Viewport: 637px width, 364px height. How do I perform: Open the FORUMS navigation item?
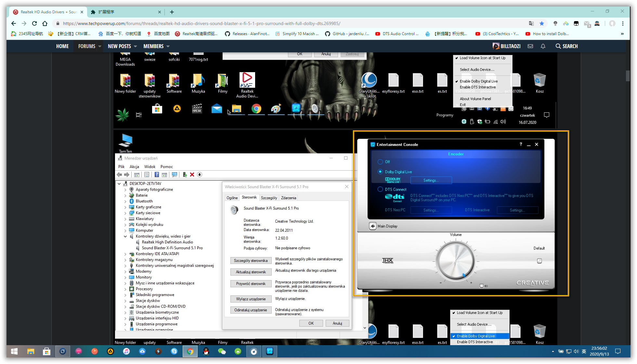click(x=87, y=46)
